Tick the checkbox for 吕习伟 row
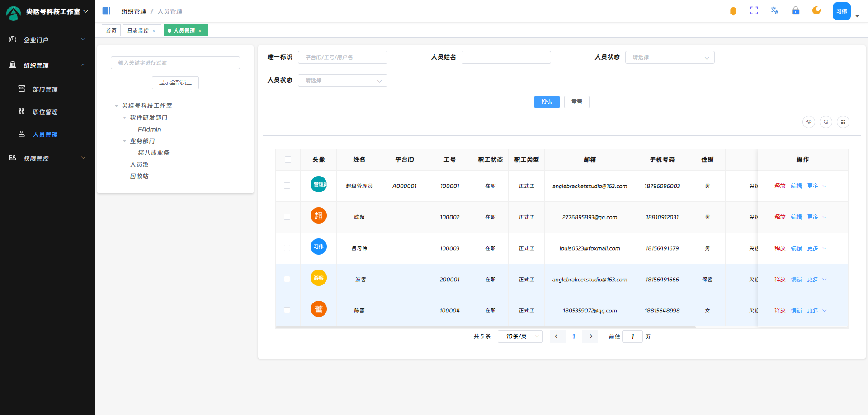Image resolution: width=868 pixels, height=415 pixels. (x=287, y=248)
